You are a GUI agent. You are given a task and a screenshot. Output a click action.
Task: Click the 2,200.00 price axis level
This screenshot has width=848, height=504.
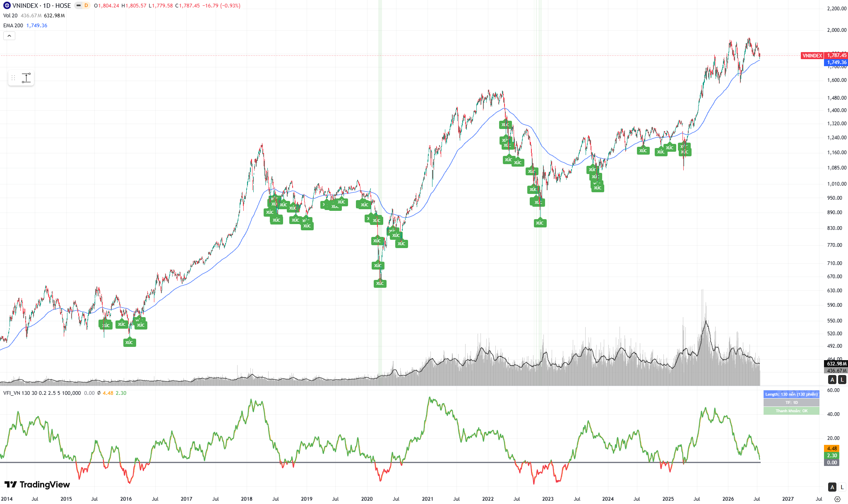[x=837, y=9]
